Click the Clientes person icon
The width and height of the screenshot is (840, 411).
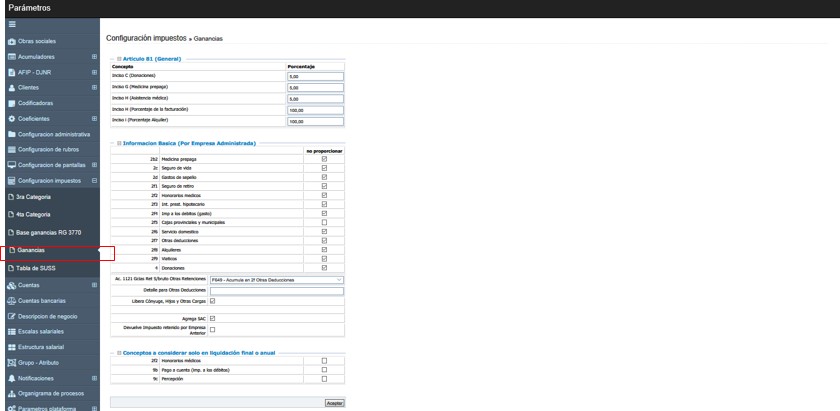pos(12,88)
